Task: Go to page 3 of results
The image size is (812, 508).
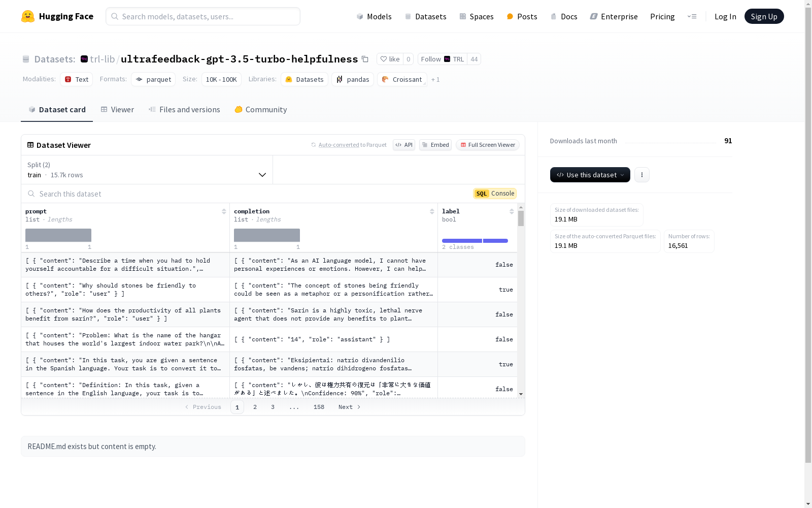Action: 273,407
